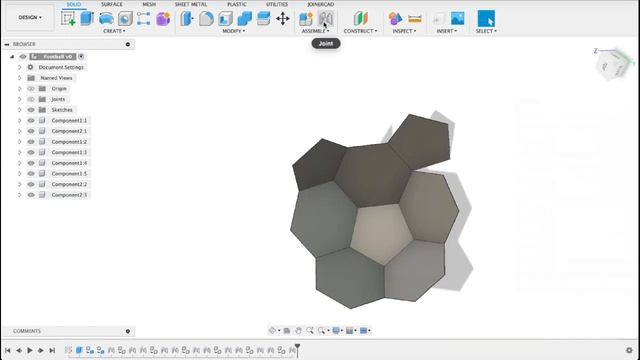The image size is (640, 360).
Task: Select the Fillet tool
Action: [x=206, y=18]
